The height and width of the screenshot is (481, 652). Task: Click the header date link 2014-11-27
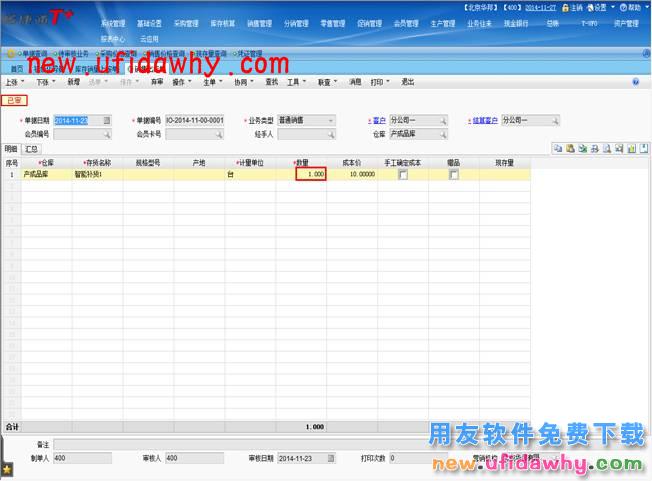(541, 7)
